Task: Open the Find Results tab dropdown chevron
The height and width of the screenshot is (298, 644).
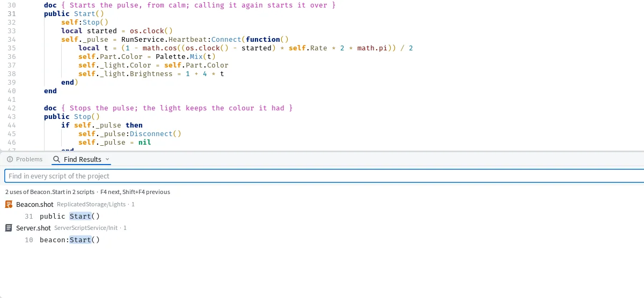Action: coord(107,159)
